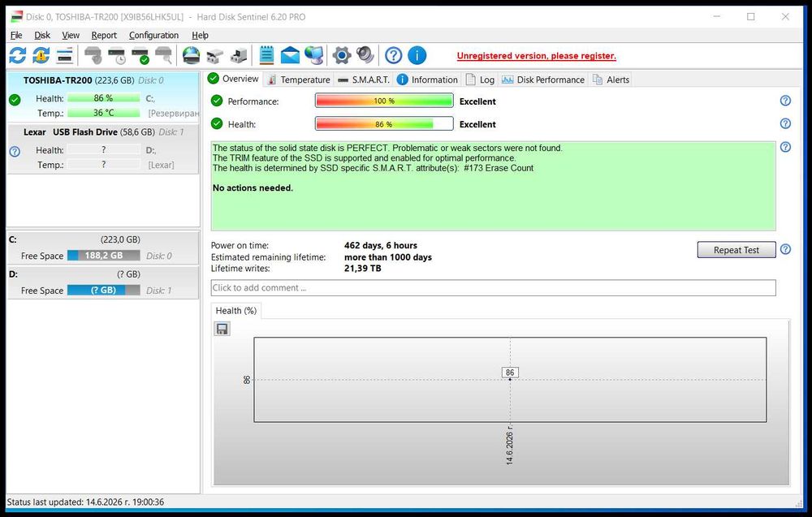This screenshot has height=517, width=812.
Task: Click the C: free space bar showing 188,2 GB
Action: (x=104, y=255)
